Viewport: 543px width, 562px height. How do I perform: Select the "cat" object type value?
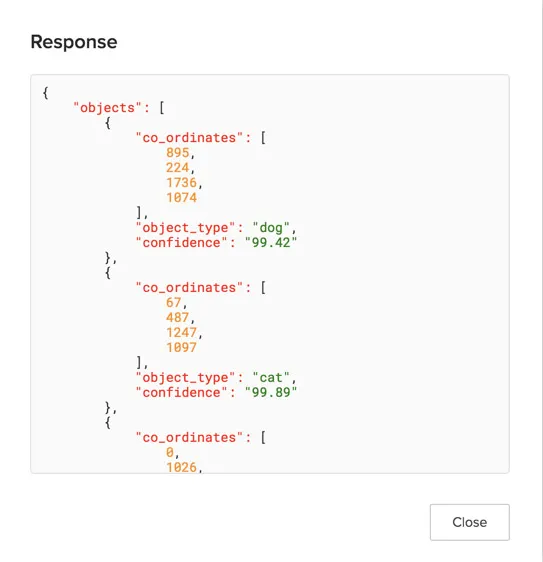point(271,378)
